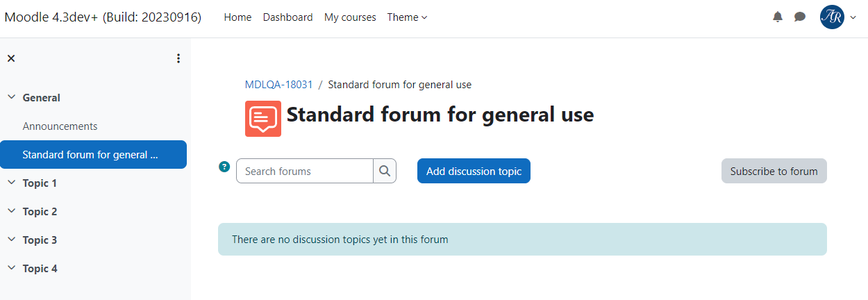Open My courses in top navigation
Image resolution: width=868 pixels, height=300 pixels.
pyautogui.click(x=350, y=17)
